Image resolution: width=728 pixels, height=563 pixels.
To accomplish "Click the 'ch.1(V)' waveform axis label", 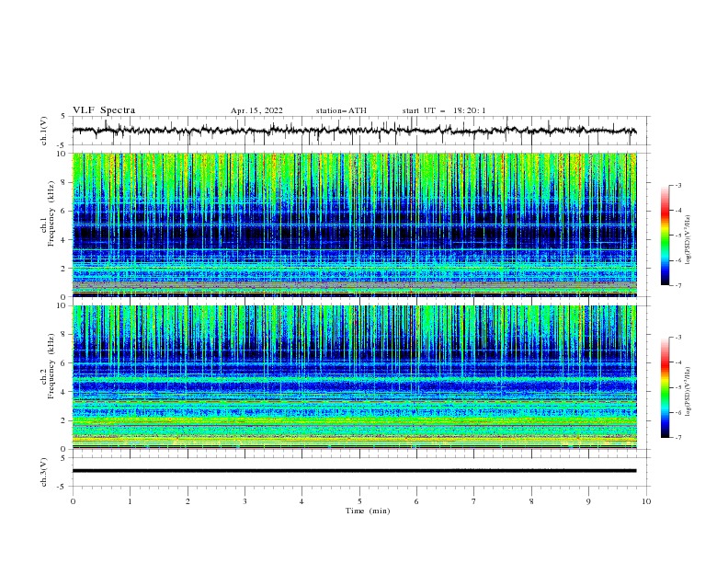I will (x=44, y=131).
